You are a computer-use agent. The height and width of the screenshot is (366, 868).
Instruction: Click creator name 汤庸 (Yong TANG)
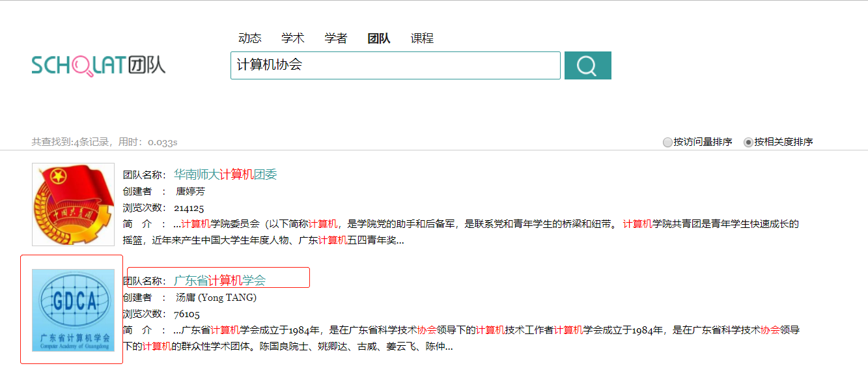pyautogui.click(x=216, y=298)
